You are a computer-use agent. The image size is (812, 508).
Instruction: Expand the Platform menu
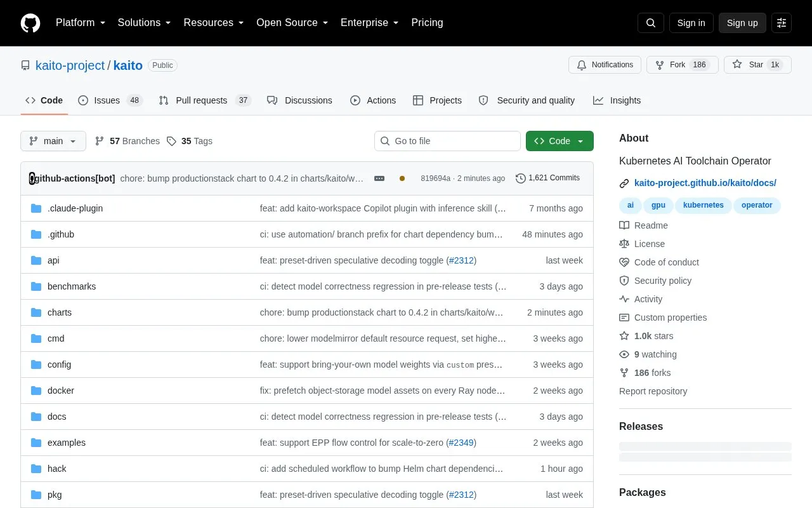coord(80,23)
